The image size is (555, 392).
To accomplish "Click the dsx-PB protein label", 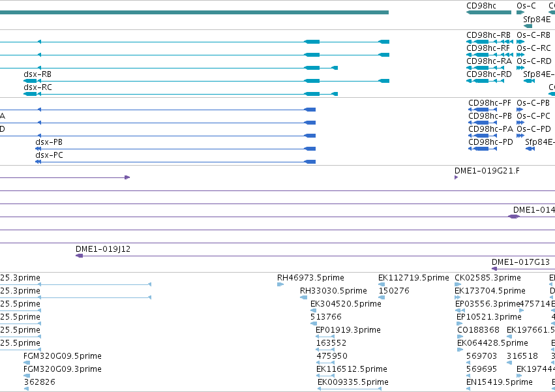I will click(49, 142).
